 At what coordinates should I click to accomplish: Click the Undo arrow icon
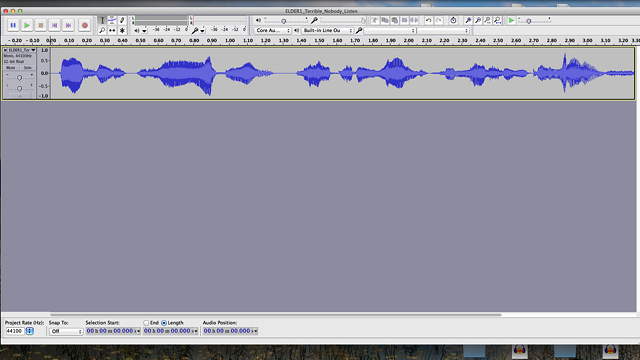coord(428,20)
